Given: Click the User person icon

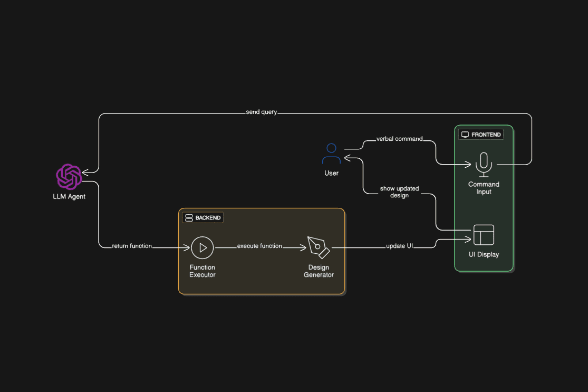Looking at the screenshot, I should [331, 152].
